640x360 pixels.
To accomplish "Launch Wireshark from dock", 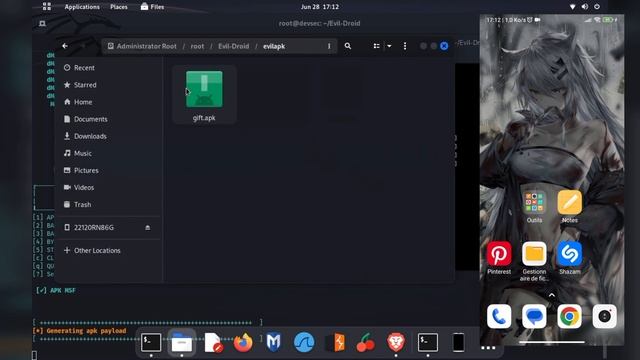I will coord(304,342).
